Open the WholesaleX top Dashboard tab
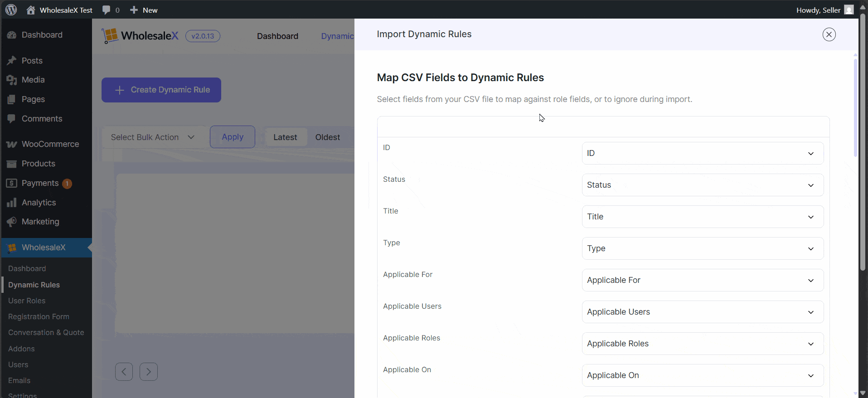This screenshot has width=868, height=398. tap(277, 36)
